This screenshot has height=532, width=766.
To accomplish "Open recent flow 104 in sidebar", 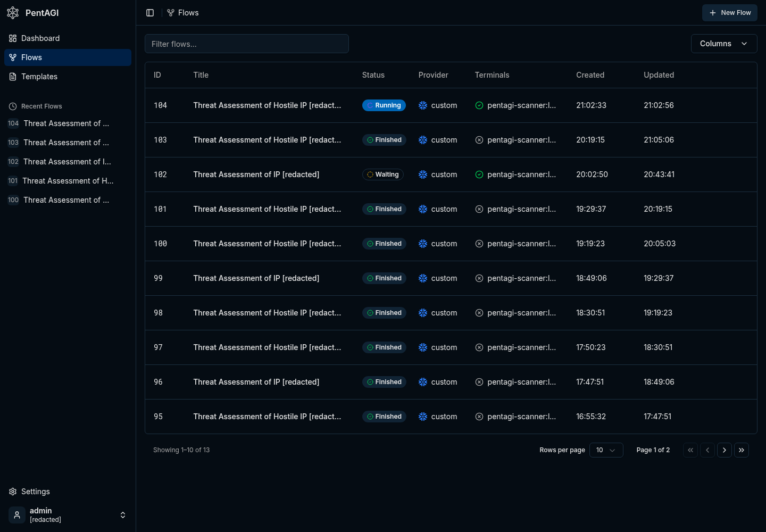I will [68, 123].
